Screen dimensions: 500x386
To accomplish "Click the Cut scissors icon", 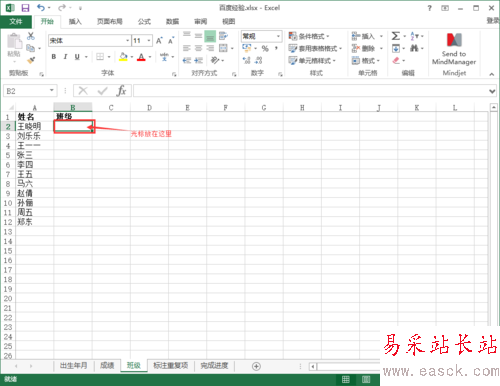I will 31,36.
